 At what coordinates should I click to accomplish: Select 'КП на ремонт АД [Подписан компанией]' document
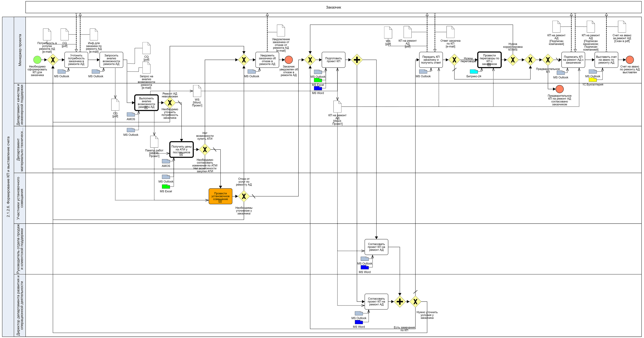click(556, 27)
